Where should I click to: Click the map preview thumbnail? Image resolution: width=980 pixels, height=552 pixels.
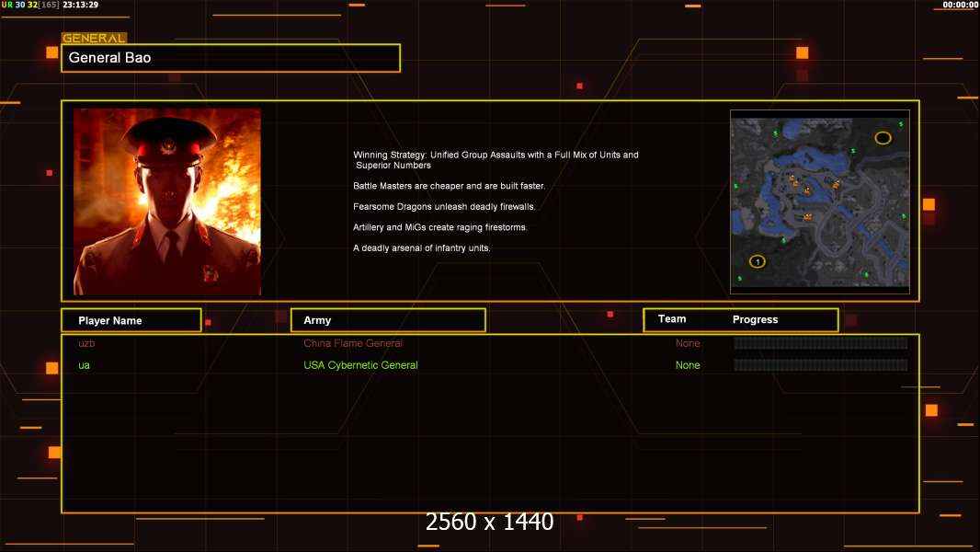coord(820,201)
